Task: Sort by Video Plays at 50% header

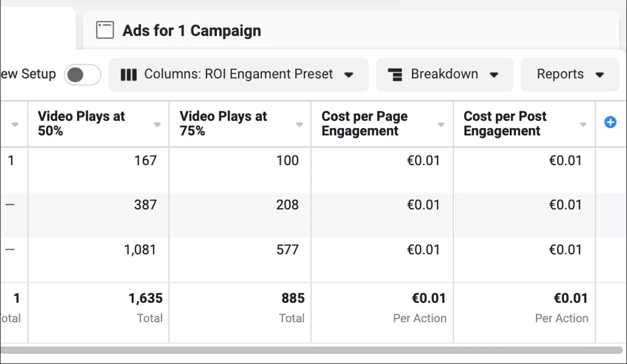Action: point(81,123)
